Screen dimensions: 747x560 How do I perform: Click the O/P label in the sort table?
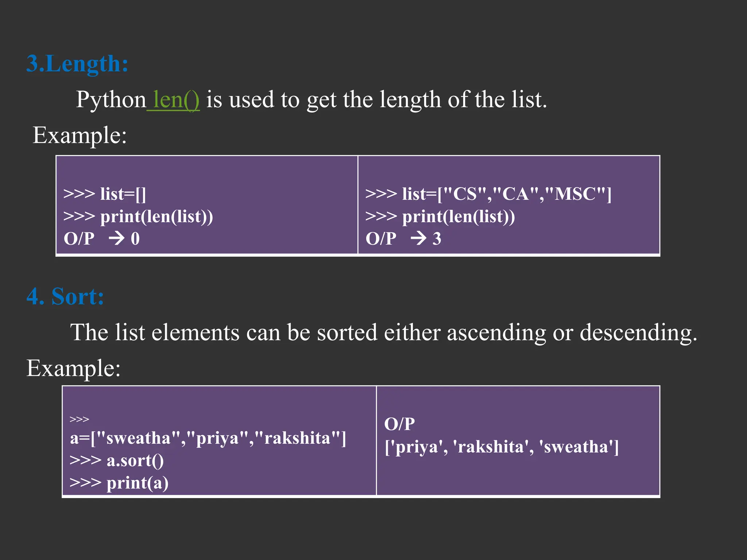[x=399, y=424]
